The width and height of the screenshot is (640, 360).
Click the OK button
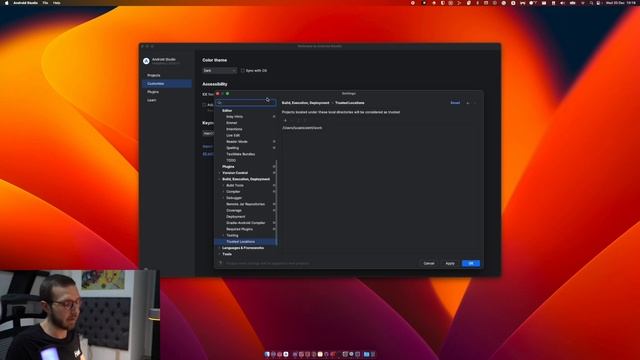[x=471, y=263]
